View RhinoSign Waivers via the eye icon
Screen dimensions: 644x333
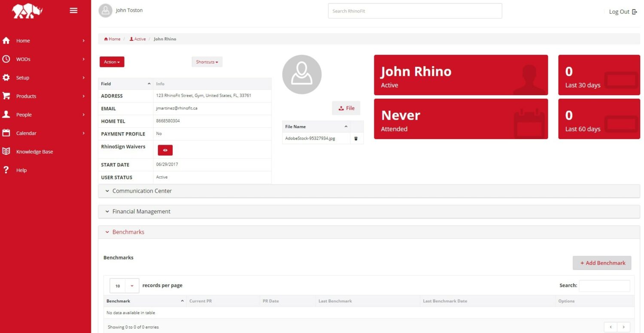[x=165, y=150]
